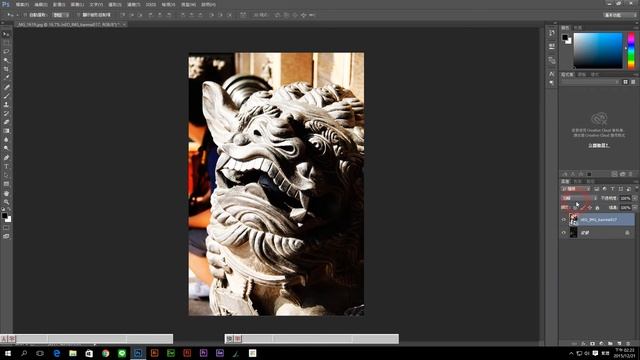Open the layer opacity slider arrow
The image size is (640, 360).
[x=635, y=198]
